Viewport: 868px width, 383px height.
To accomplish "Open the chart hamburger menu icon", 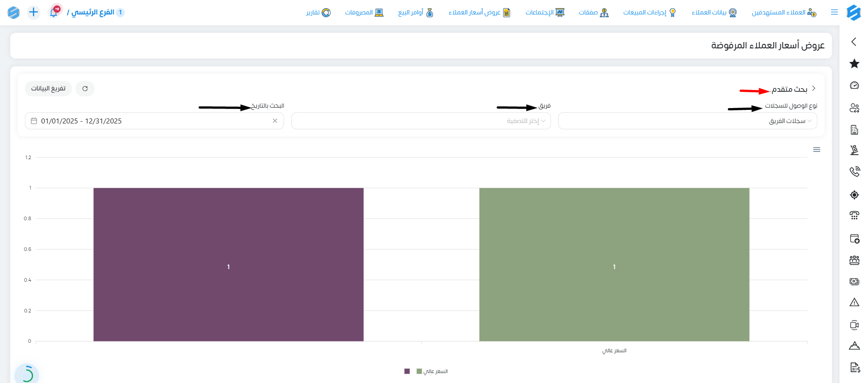I will pos(816,150).
